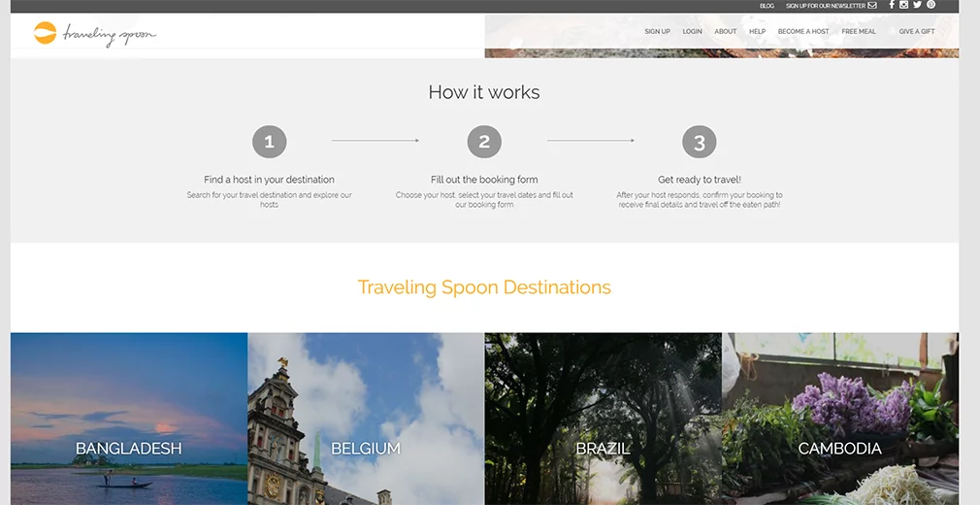Open the Sign Up menu item

tap(657, 31)
